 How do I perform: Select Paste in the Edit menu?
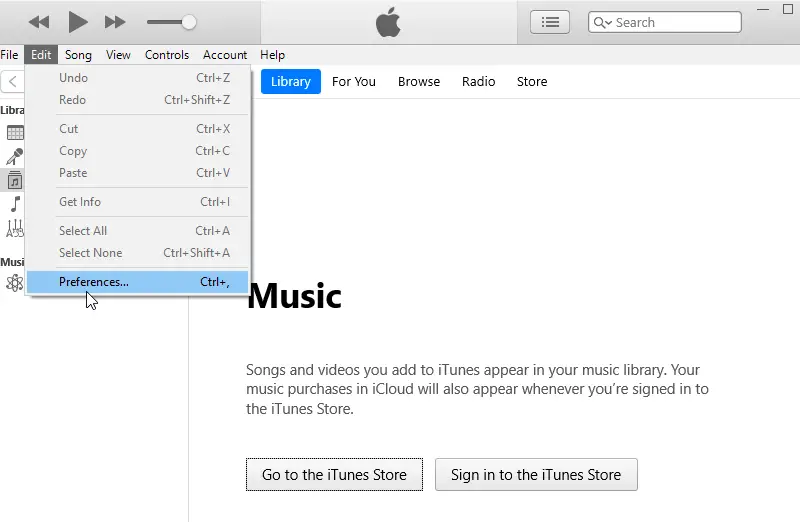[138, 172]
